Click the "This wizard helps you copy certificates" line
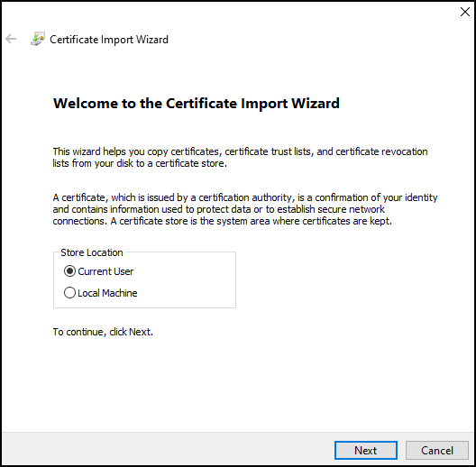The height and width of the screenshot is (467, 476). click(x=240, y=151)
